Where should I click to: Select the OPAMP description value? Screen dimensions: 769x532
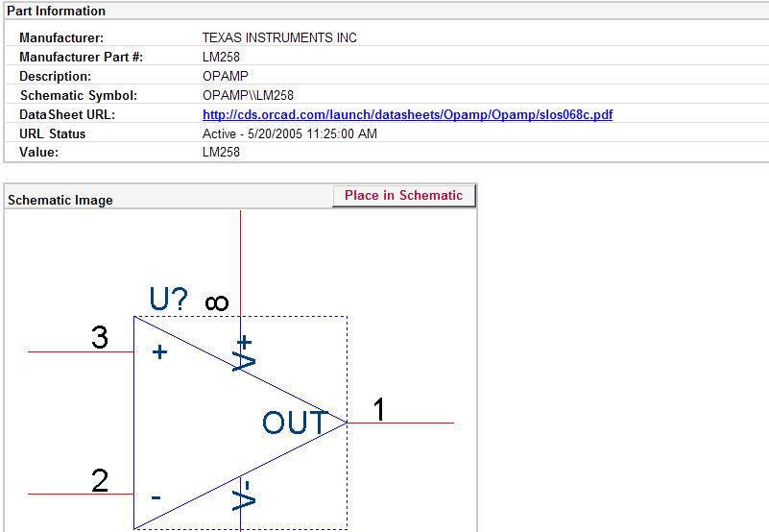224,76
